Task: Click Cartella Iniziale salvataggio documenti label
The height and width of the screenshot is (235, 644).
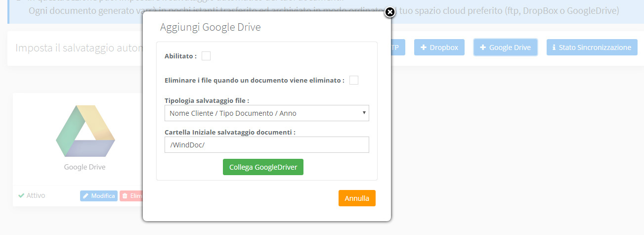Action: tap(230, 132)
